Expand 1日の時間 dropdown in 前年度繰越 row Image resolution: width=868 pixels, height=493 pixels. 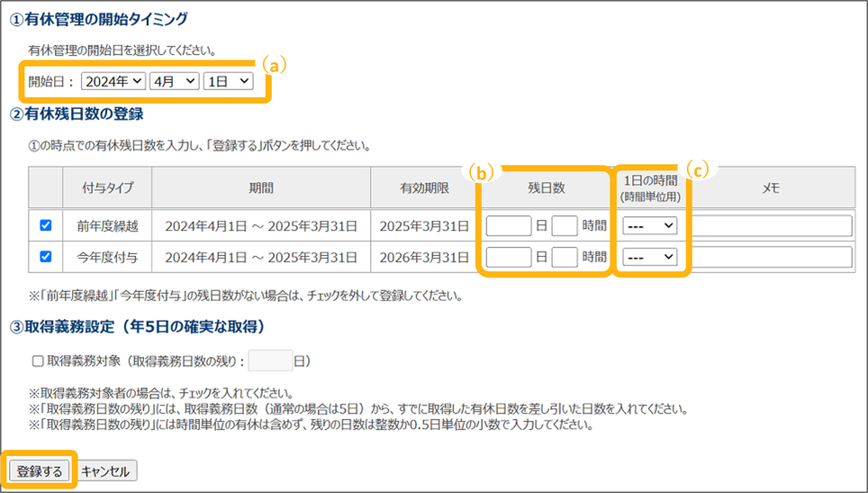(649, 225)
